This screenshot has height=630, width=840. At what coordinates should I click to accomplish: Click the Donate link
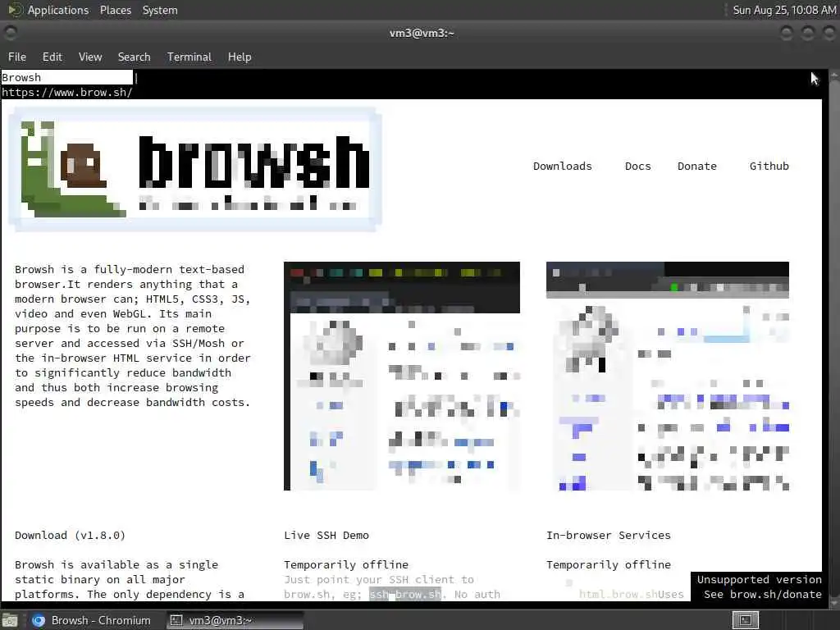697,166
